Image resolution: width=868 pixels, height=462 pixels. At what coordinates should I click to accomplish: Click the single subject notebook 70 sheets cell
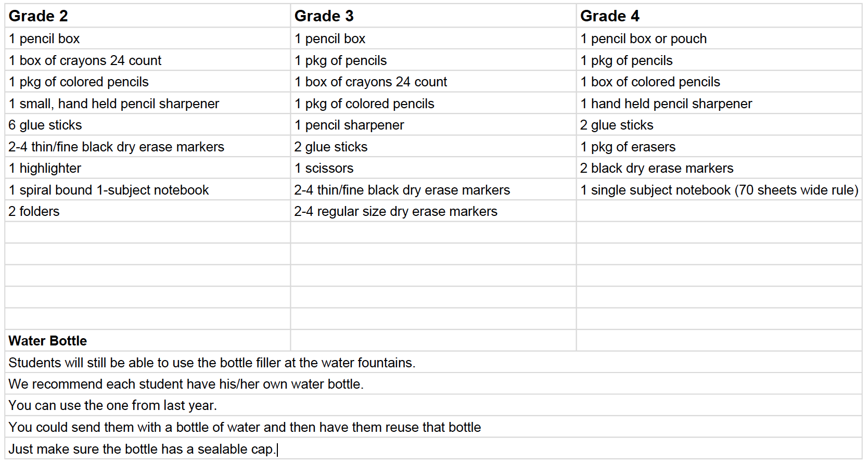pyautogui.click(x=719, y=190)
